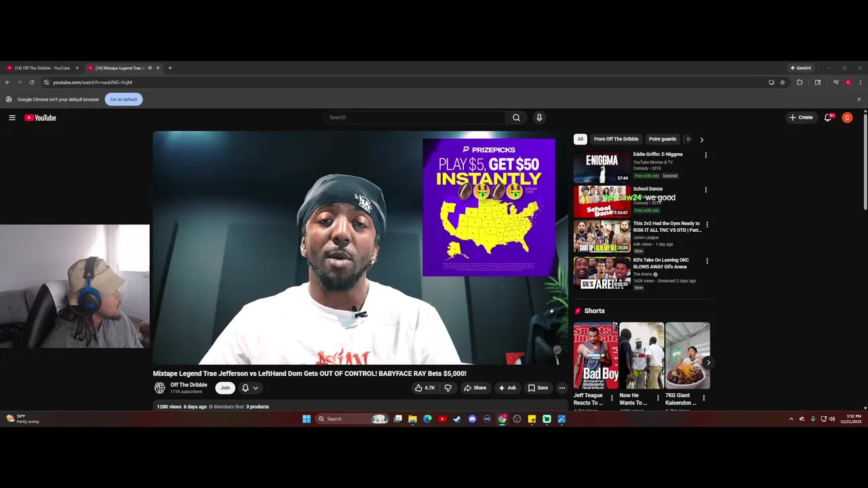Click the Chrome profile avatar in toolbar
Viewport: 868px width, 488px height.
coord(848,82)
